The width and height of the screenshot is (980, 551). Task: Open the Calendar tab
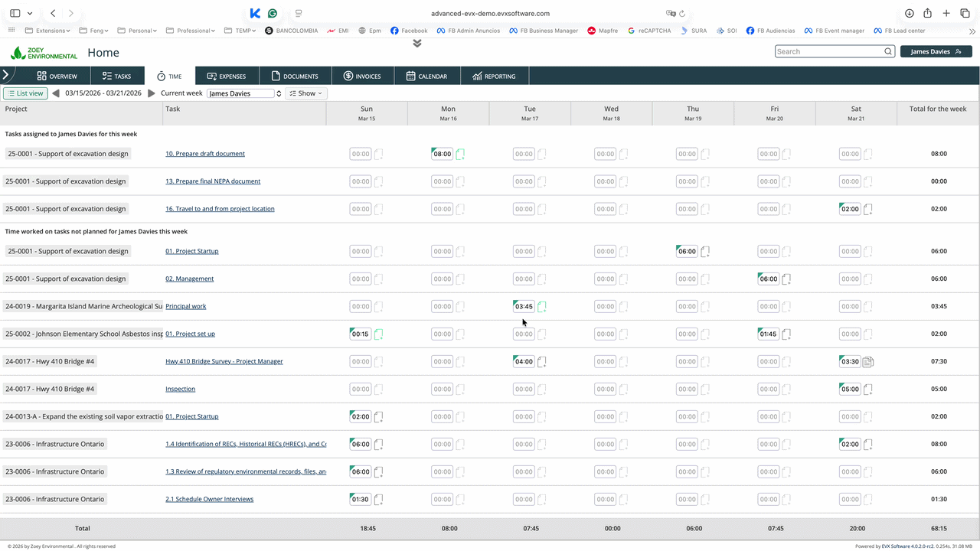coord(426,77)
